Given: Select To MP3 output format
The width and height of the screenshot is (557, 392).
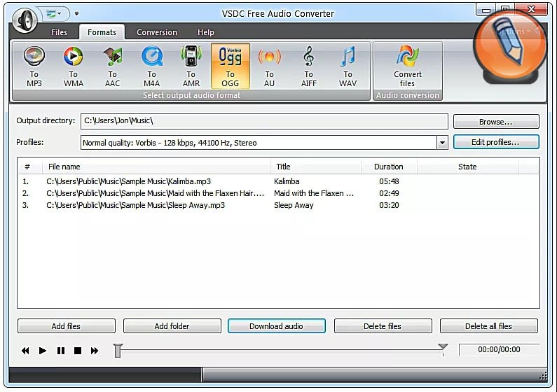Looking at the screenshot, I should click(x=34, y=66).
